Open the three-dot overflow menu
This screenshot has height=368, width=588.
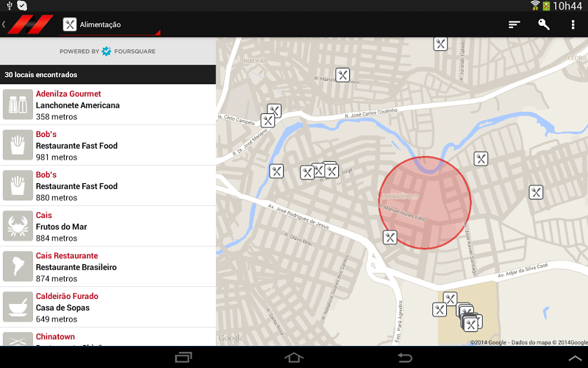click(573, 24)
